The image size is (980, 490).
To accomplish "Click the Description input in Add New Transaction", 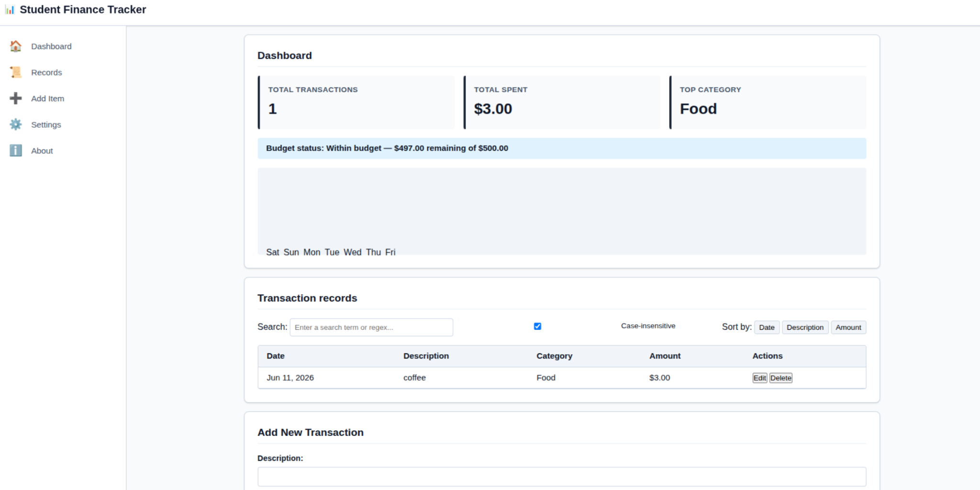I will (x=562, y=477).
